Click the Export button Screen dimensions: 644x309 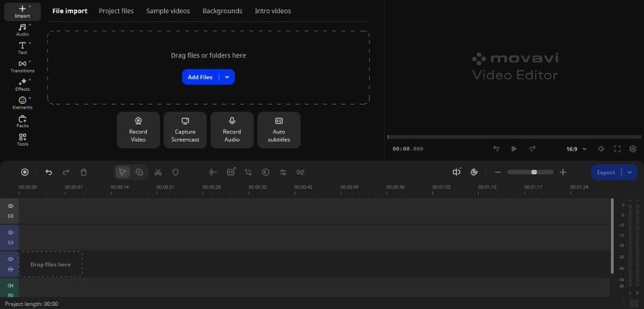pyautogui.click(x=606, y=173)
